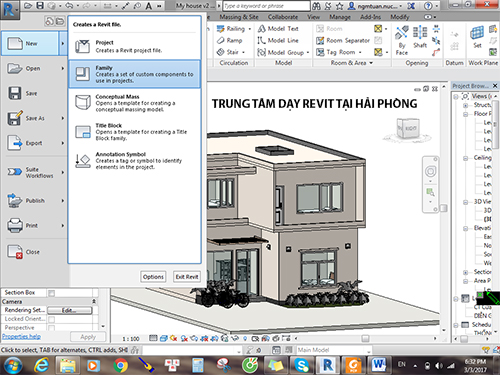Select the Room Separator tool
Image resolution: width=500 pixels, height=375 pixels.
point(343,40)
